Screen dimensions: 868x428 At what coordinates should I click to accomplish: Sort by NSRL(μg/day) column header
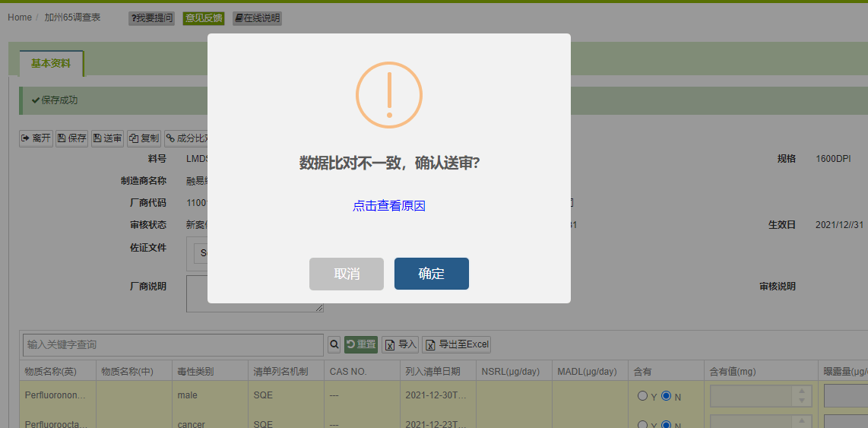(x=514, y=372)
